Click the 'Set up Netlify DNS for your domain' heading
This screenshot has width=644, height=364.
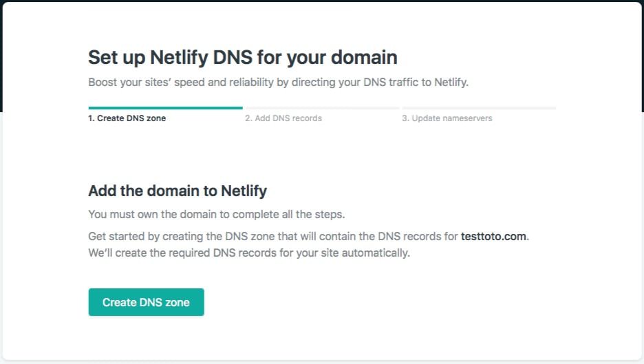click(x=242, y=57)
